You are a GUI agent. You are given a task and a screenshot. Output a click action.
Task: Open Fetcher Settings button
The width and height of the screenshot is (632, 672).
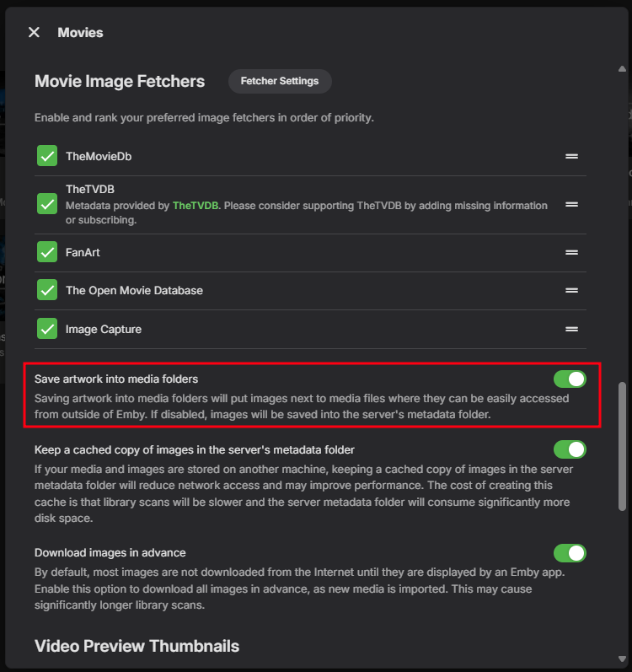pyautogui.click(x=280, y=81)
